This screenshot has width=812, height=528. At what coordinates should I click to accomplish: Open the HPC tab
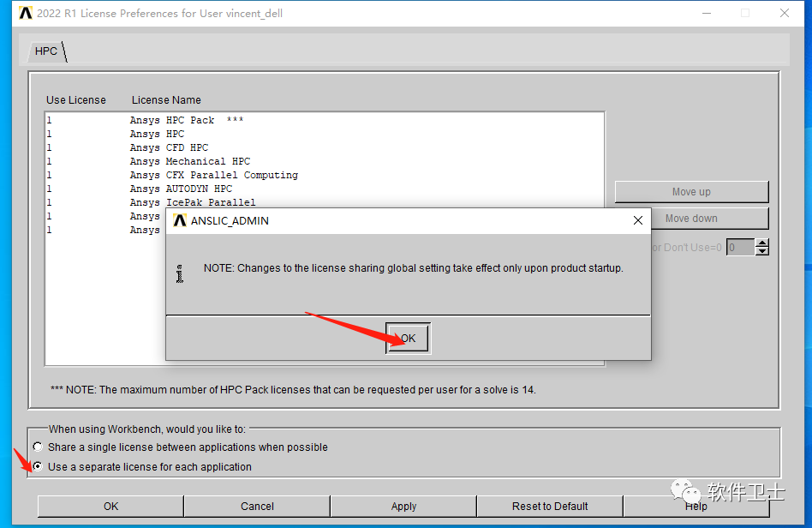click(x=46, y=51)
